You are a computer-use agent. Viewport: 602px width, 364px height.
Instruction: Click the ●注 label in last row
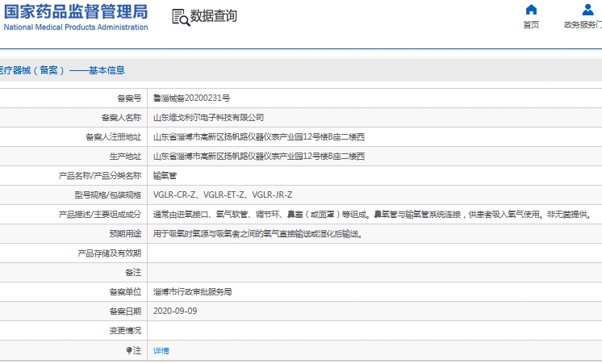click(x=134, y=350)
